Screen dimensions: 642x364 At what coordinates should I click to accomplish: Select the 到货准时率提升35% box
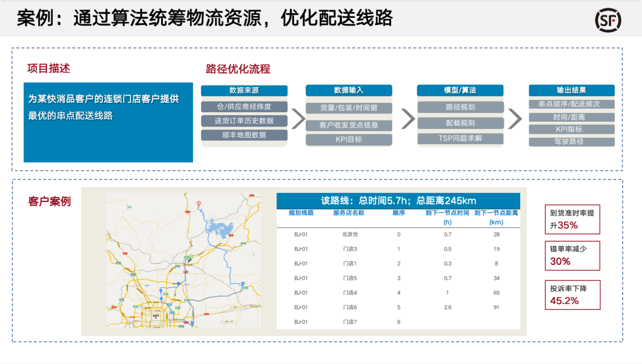coord(572,220)
